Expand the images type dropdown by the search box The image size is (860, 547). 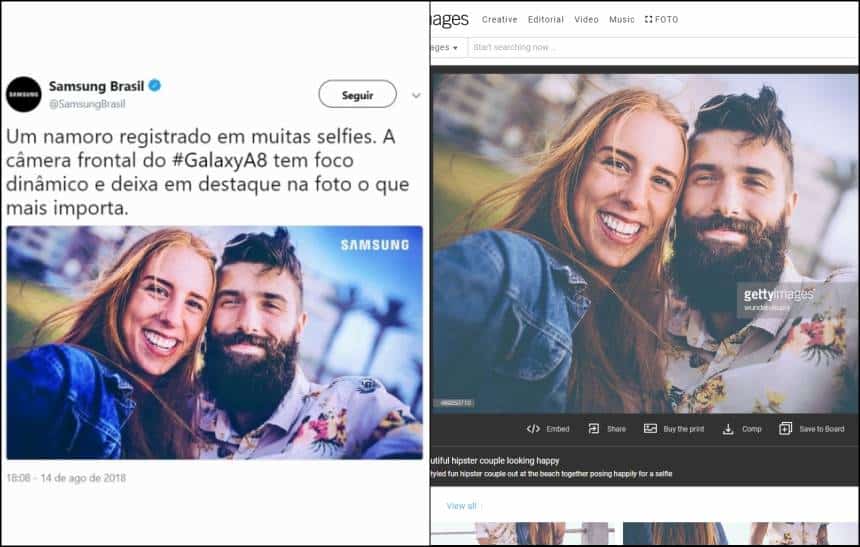click(x=445, y=48)
